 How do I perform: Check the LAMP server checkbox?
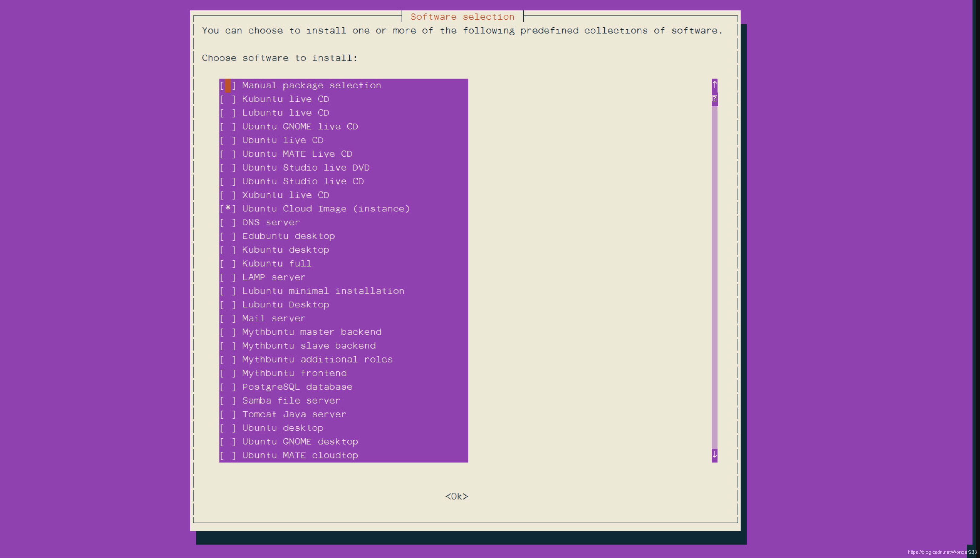[228, 277]
